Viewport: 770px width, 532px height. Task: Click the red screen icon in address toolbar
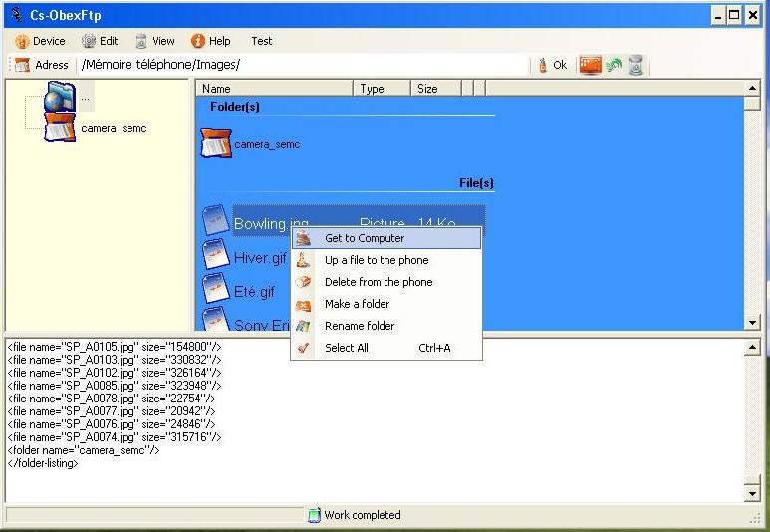click(591, 65)
